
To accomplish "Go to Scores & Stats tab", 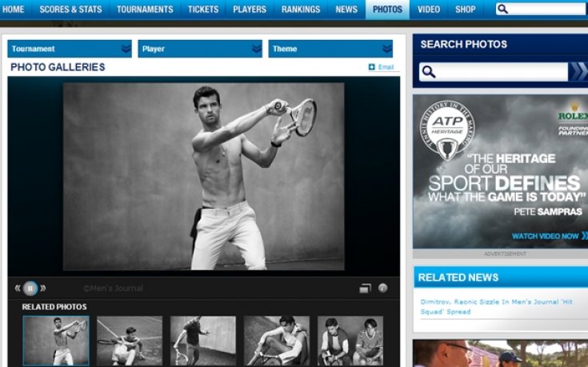I will (70, 10).
